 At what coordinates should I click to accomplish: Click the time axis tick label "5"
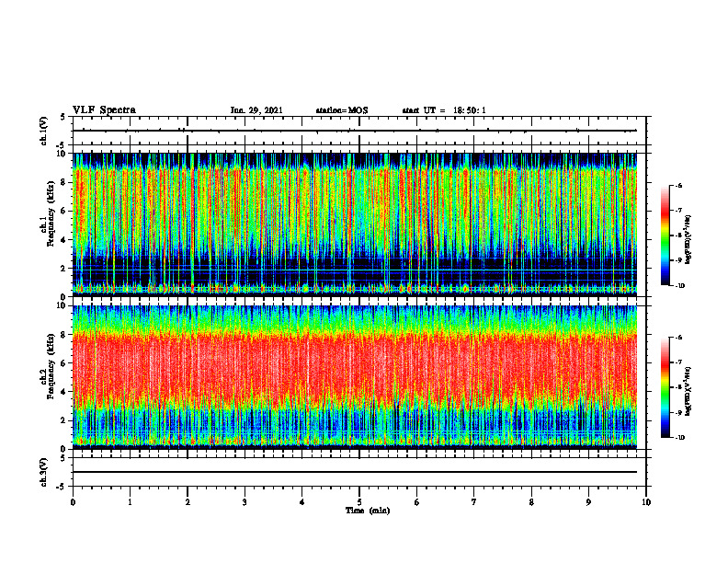tap(359, 502)
